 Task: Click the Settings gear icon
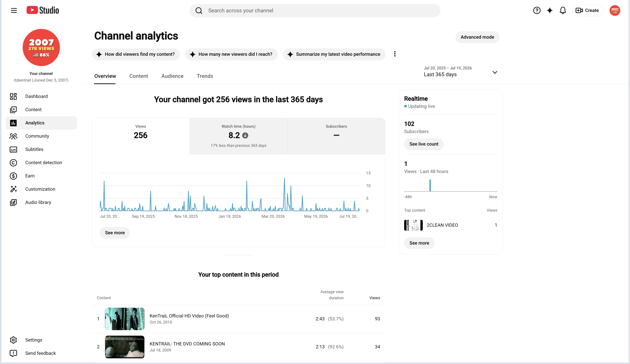[13, 340]
